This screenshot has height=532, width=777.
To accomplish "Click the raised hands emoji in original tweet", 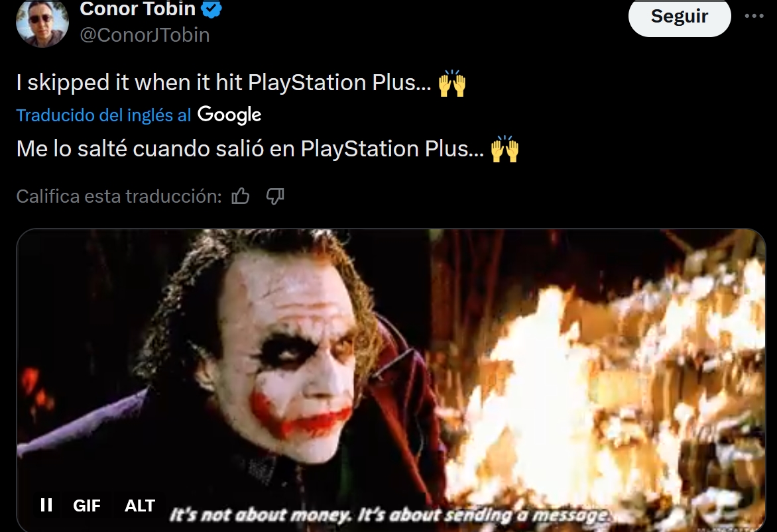I will [x=452, y=83].
